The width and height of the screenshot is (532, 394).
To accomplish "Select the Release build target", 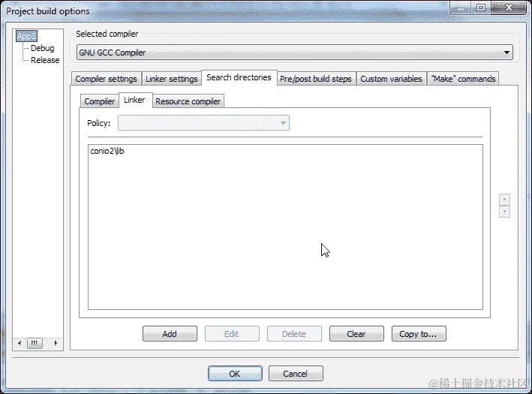I will [x=45, y=60].
